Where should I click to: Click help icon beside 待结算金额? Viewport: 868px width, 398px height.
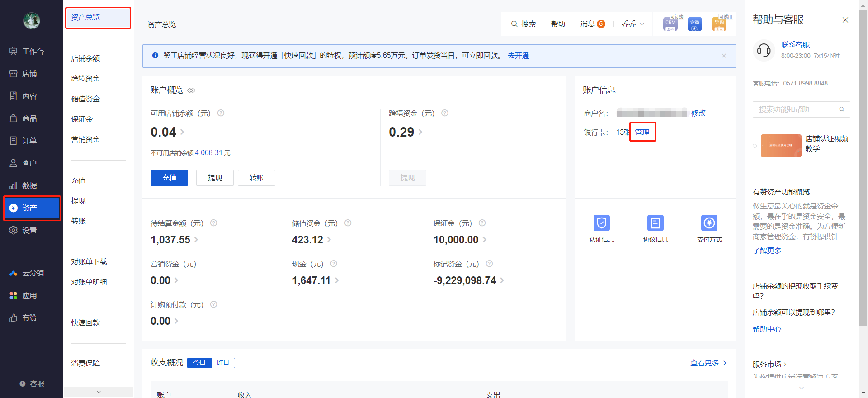click(x=214, y=223)
